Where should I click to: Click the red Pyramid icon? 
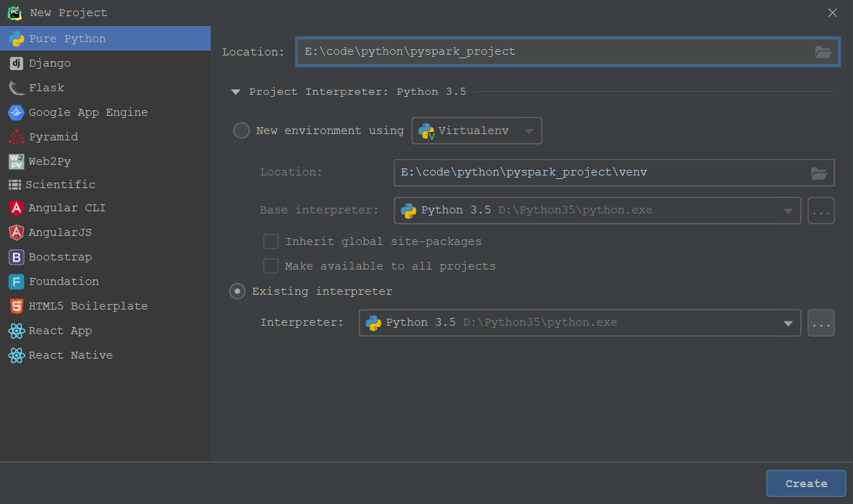(16, 137)
